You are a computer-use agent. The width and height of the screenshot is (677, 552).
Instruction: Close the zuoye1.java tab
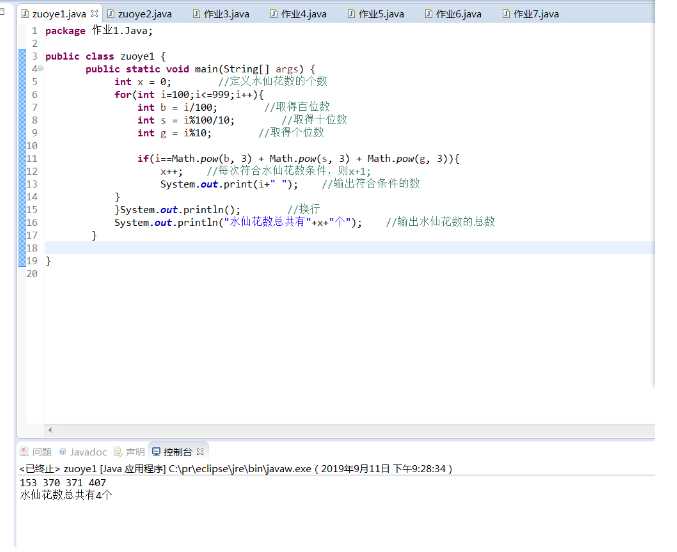94,13
